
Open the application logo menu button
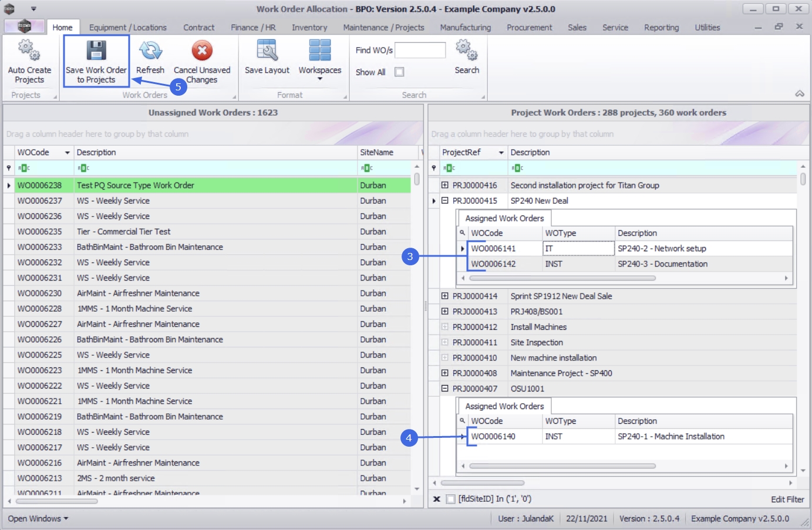(x=24, y=26)
